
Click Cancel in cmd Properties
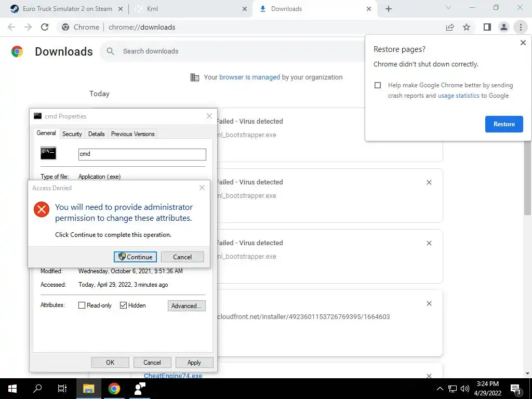(x=152, y=362)
